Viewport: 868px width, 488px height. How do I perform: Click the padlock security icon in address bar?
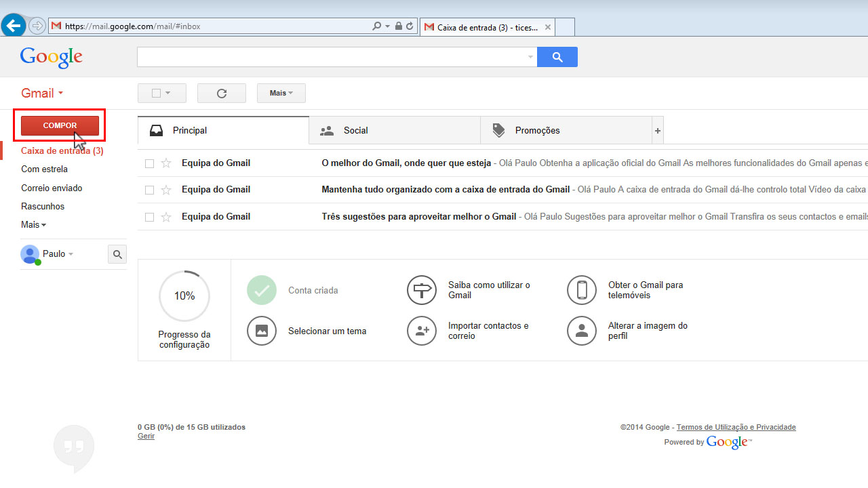(399, 26)
